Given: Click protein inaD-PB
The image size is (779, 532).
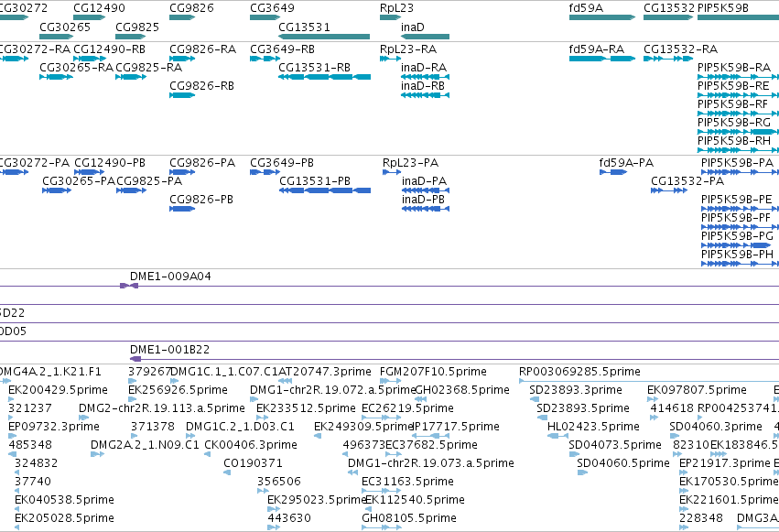Looking at the screenshot, I should point(426,209).
